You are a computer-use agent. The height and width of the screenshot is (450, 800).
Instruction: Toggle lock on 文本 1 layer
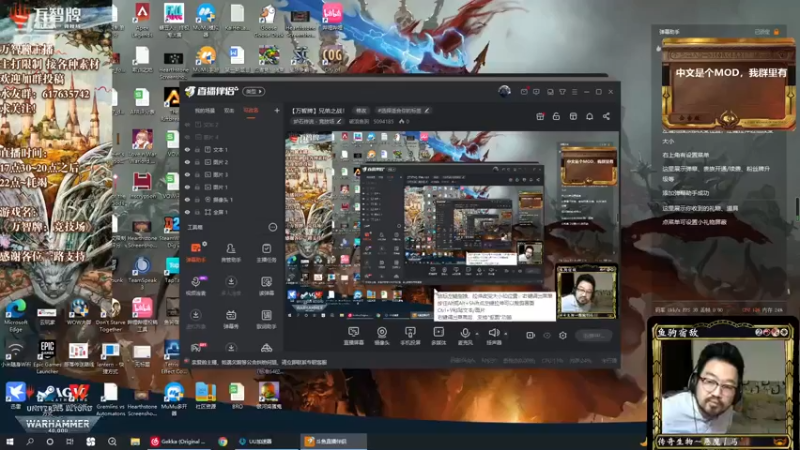[x=197, y=149]
